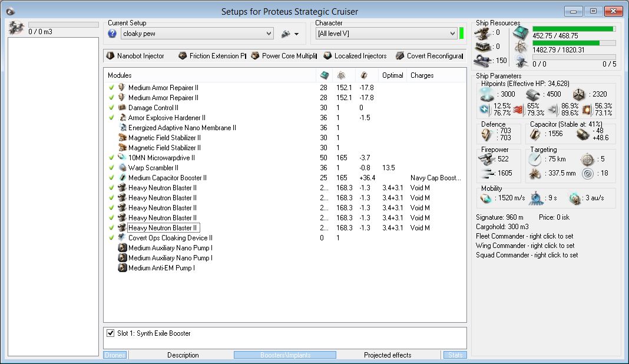Click the armor hitpoints icon showing 4500
This screenshot has height=364, width=629.
[x=533, y=95]
